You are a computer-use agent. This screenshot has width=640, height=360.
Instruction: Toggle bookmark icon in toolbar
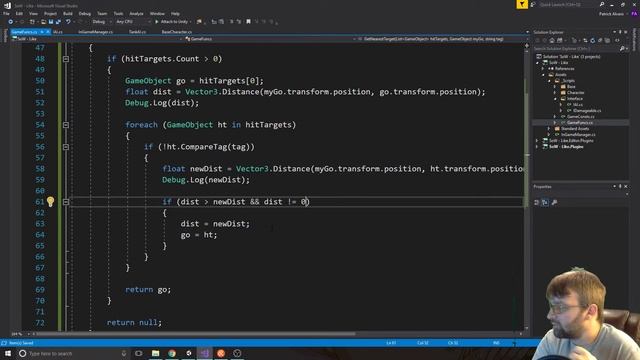pos(248,22)
